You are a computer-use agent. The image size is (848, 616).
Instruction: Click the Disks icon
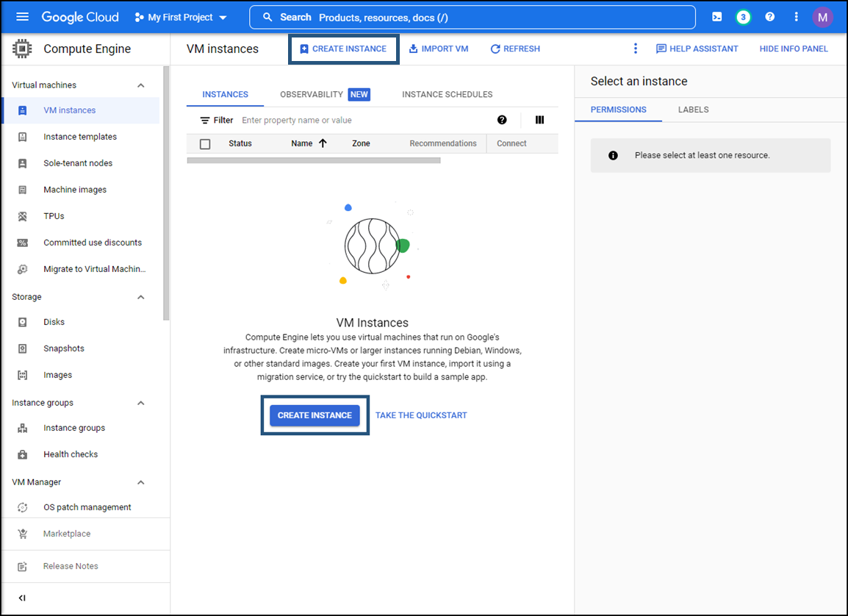22,322
